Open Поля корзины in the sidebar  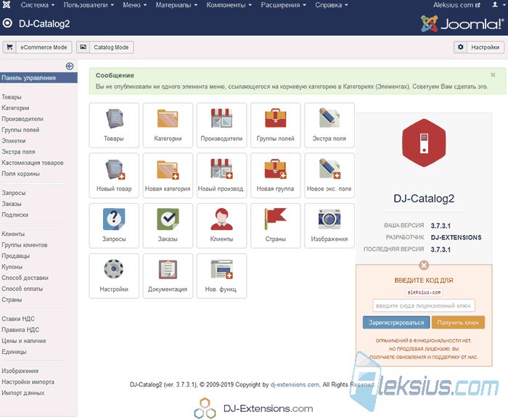click(21, 173)
